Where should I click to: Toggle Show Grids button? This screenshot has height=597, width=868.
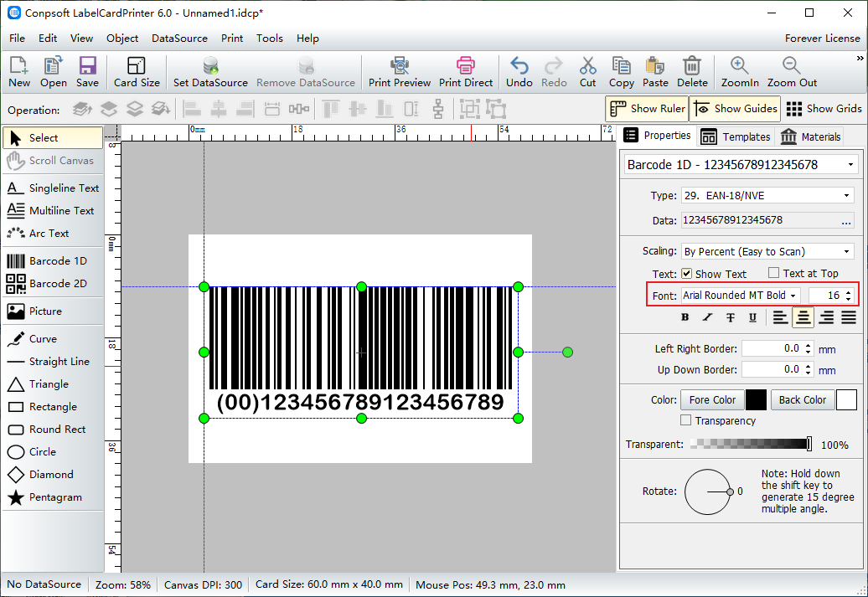click(824, 109)
